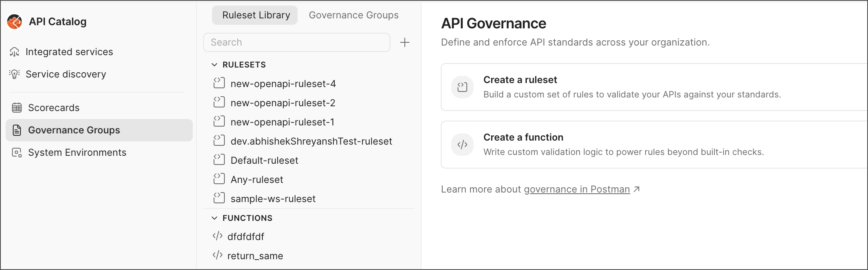Select new-openapi-ruleset-4 in the list

pos(283,84)
